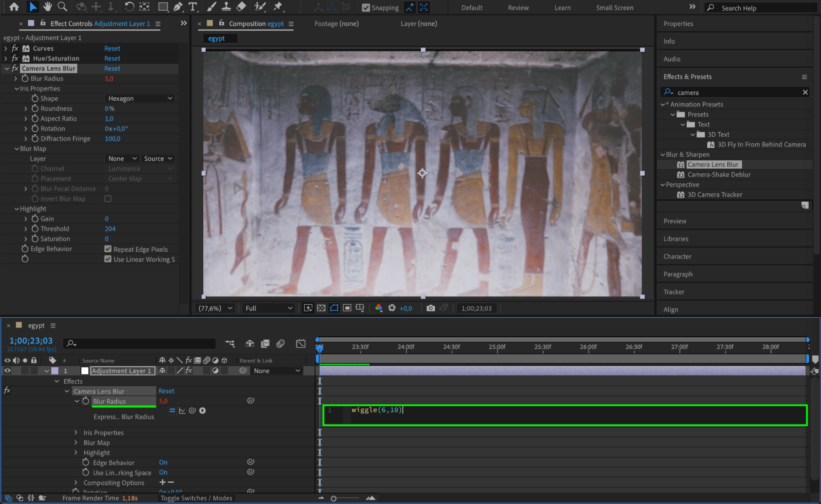
Task: Toggle Snapping checkbox
Action: coord(366,7)
